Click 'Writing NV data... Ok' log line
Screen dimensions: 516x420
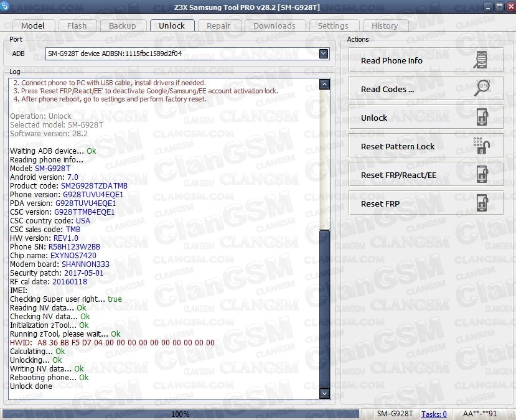pyautogui.click(x=47, y=369)
